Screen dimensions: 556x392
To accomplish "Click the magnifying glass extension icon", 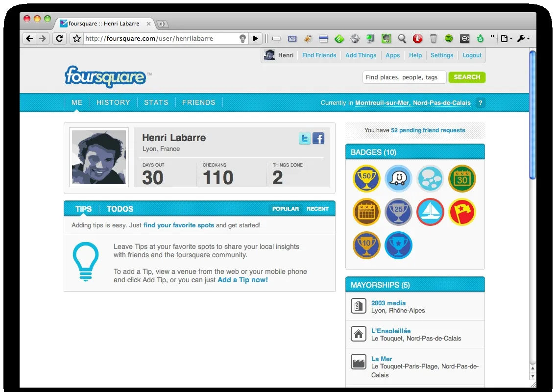I will tap(402, 39).
